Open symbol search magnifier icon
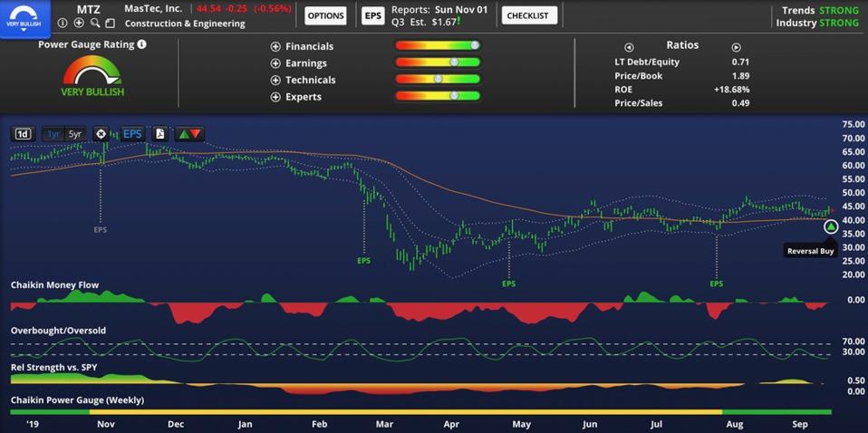 pos(95,24)
